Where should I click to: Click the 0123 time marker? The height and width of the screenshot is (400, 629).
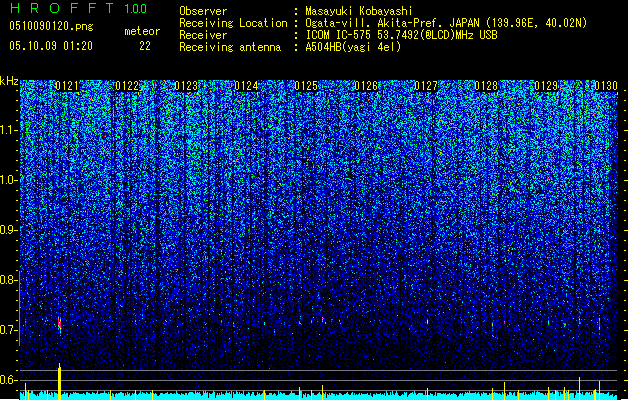(x=187, y=86)
